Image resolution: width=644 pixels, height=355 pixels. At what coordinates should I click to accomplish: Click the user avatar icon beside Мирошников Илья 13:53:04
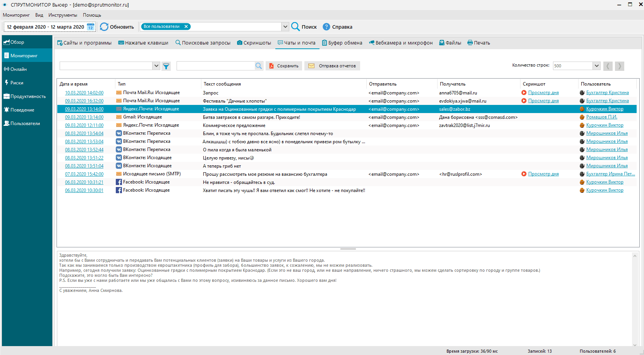pyautogui.click(x=582, y=142)
